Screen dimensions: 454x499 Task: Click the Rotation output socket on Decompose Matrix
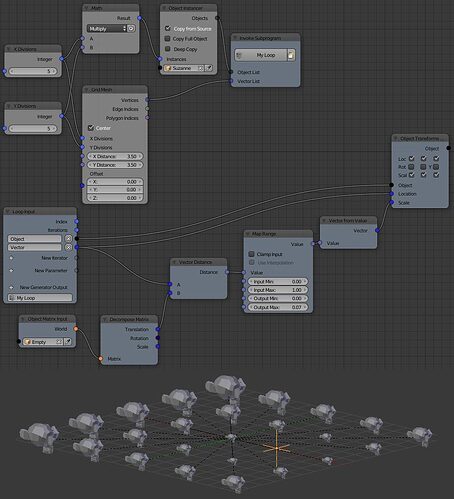tap(158, 338)
